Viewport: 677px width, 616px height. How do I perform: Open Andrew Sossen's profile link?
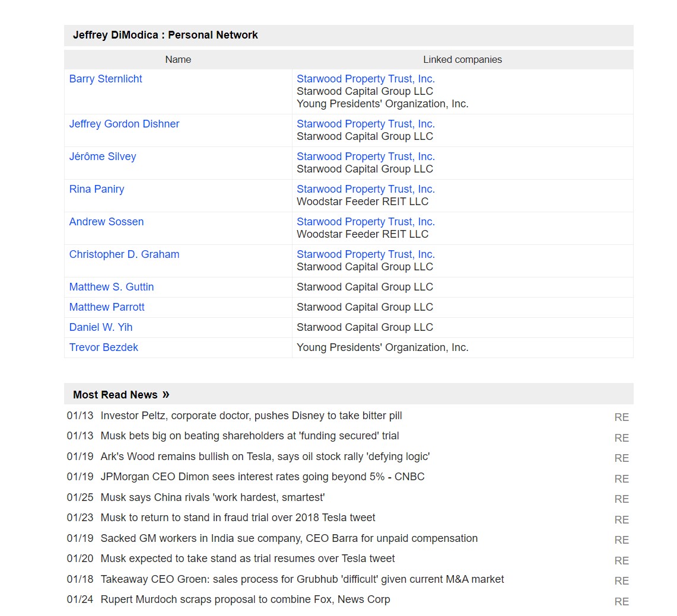(x=106, y=222)
